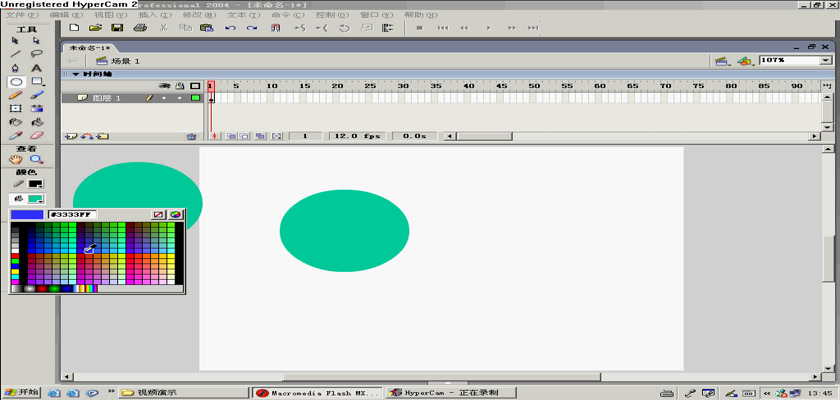
Task: Open the 编辑 menu
Action: (65, 14)
